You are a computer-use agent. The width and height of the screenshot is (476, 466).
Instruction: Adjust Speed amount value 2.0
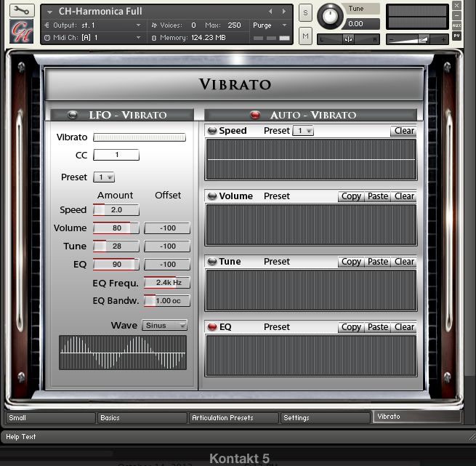[x=116, y=210]
